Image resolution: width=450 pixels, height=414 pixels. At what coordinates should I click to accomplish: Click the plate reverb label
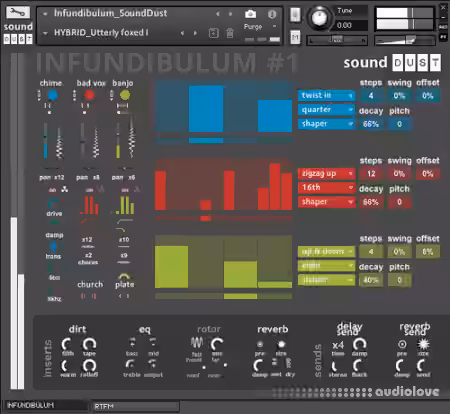(x=125, y=284)
